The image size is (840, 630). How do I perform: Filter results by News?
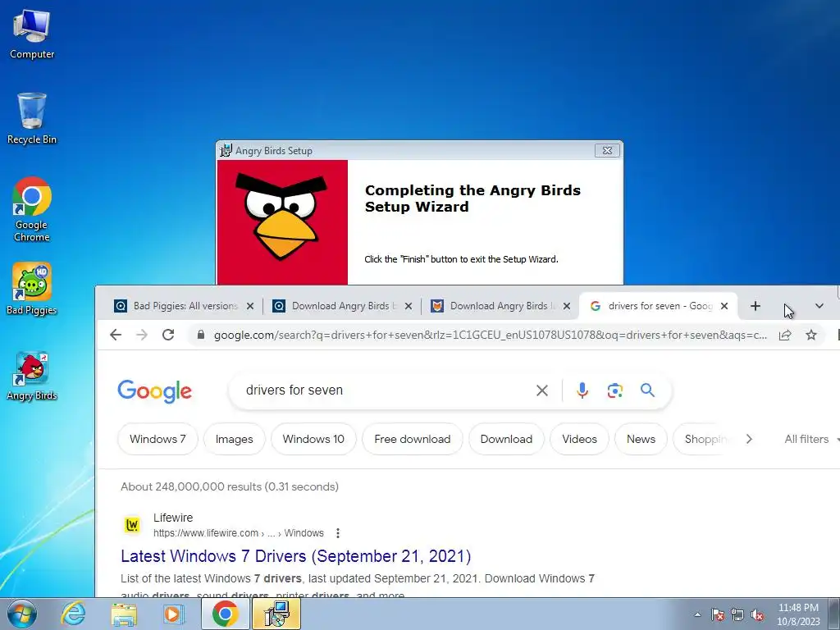point(641,439)
